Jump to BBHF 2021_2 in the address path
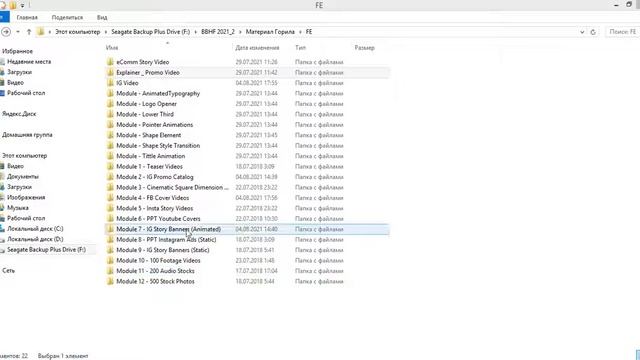640x360 pixels. click(x=218, y=32)
